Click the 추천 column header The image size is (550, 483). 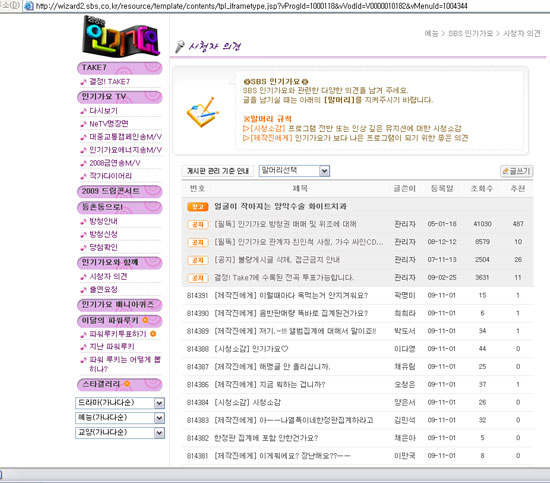(517, 189)
